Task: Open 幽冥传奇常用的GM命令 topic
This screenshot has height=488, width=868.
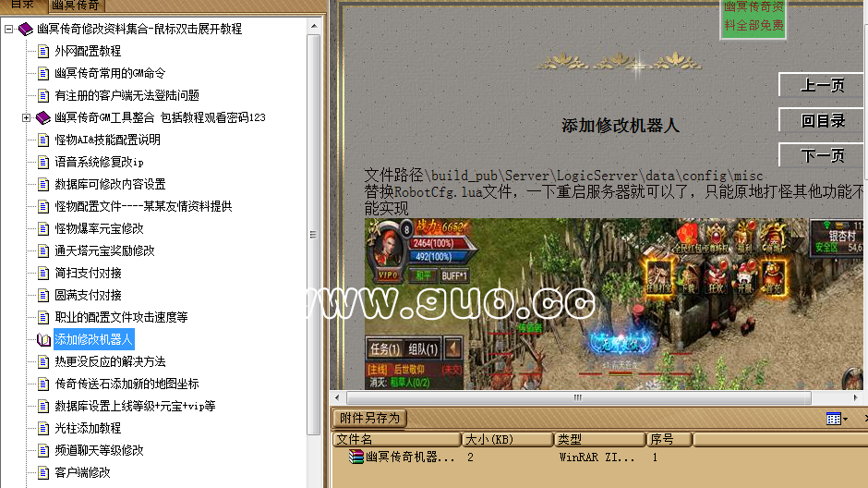Action: (110, 74)
